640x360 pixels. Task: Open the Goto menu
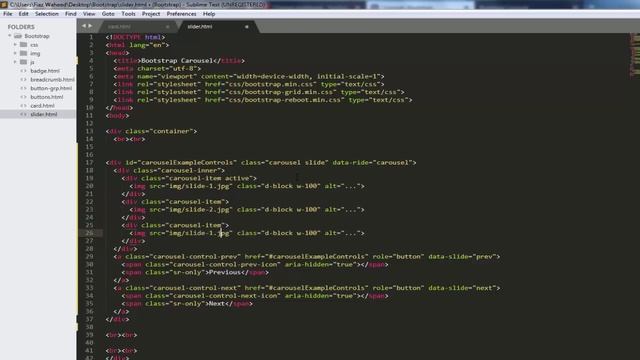108,14
